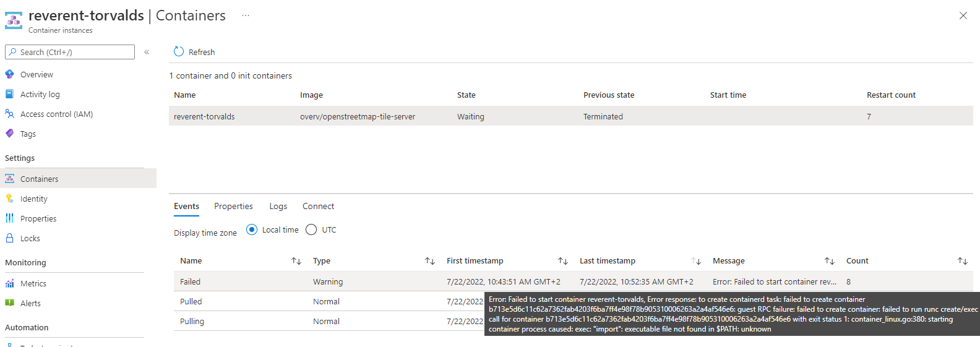Click the Access control (IAM) icon
This screenshot has width=980, height=347.
pos(9,114)
